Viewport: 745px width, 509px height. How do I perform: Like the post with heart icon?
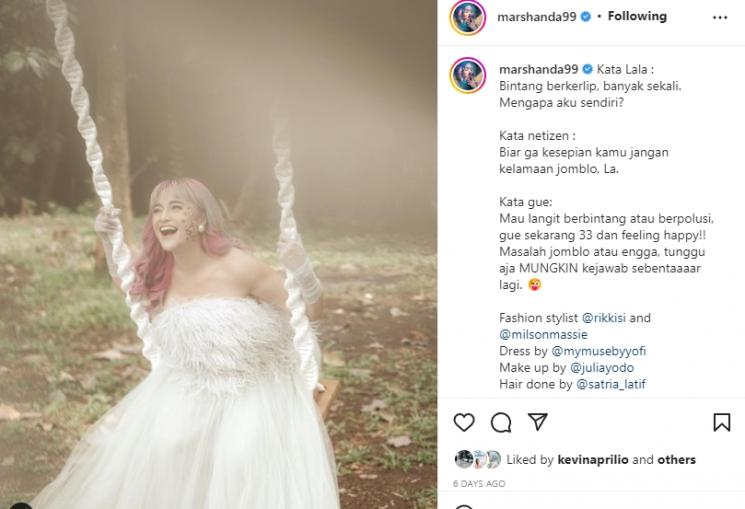[x=464, y=422]
